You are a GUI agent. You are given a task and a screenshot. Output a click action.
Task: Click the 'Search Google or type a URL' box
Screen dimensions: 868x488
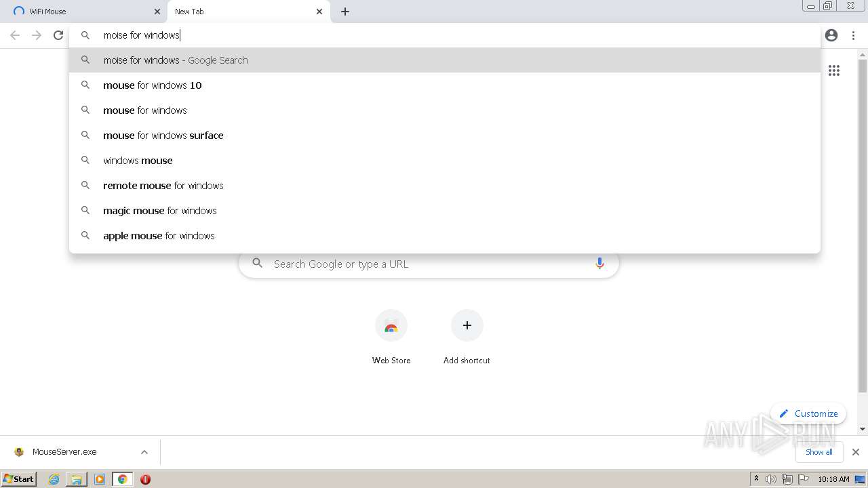click(x=429, y=264)
